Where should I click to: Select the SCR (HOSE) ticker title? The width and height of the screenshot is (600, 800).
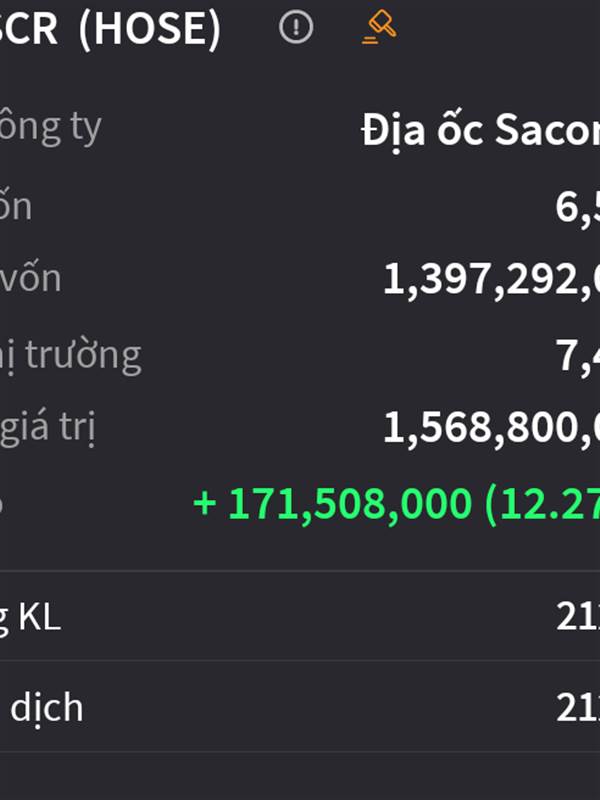click(110, 29)
